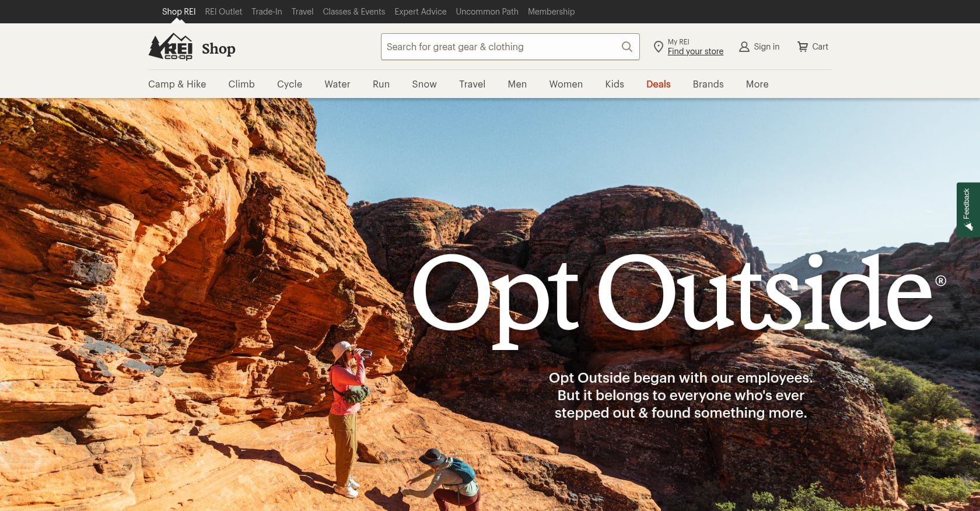Go to the Membership page

[x=551, y=12]
